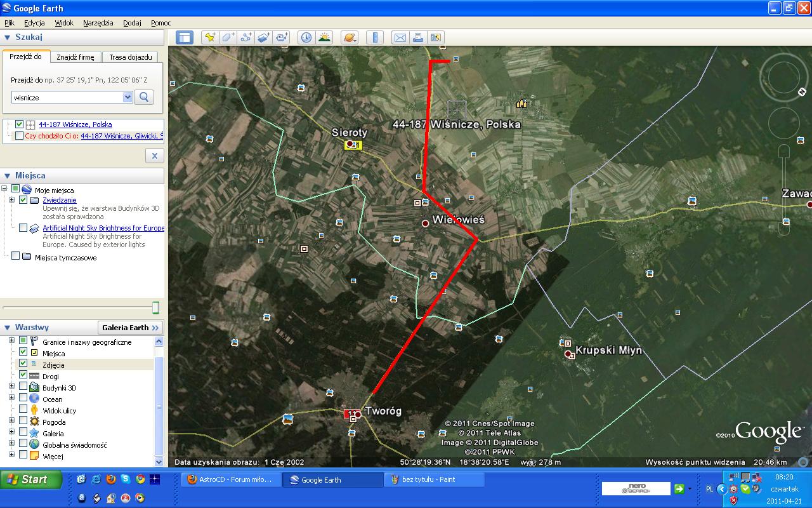
Task: Click the Add Polygon toolbar icon
Action: 228,37
